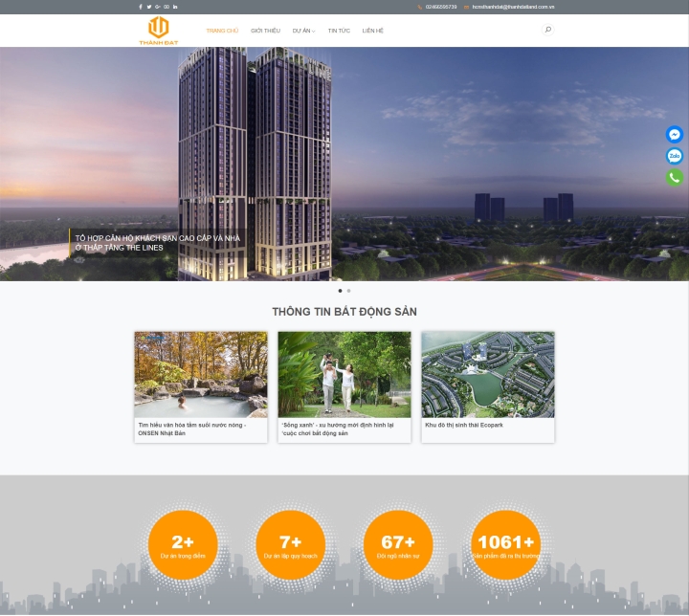The height and width of the screenshot is (616, 689).
Task: Click the '2+' Dự án trọng điểm circle
Action: point(183,545)
